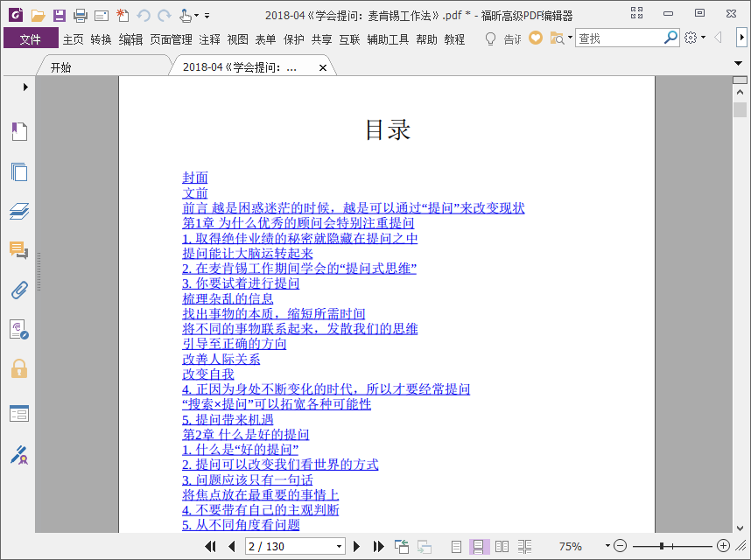Click the magnifier search button
Screen dimensions: 751x560
(670, 38)
